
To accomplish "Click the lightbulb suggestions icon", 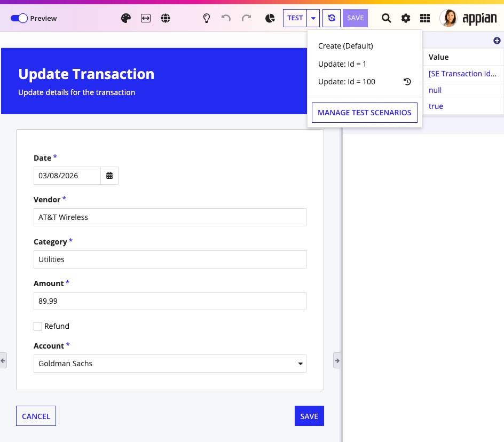I will pyautogui.click(x=207, y=18).
